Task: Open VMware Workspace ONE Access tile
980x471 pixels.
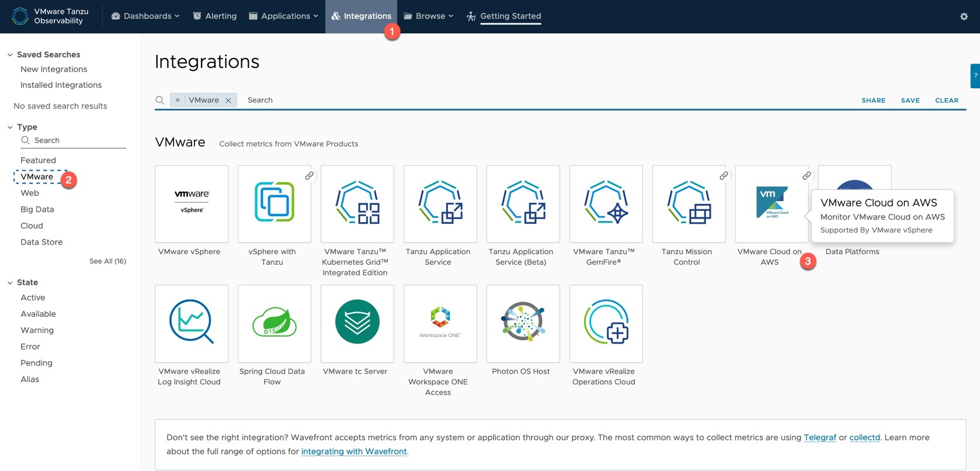Action: click(440, 324)
